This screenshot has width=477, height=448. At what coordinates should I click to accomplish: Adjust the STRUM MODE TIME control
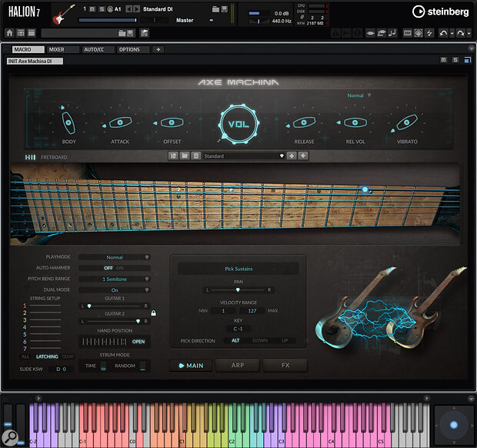click(x=103, y=366)
